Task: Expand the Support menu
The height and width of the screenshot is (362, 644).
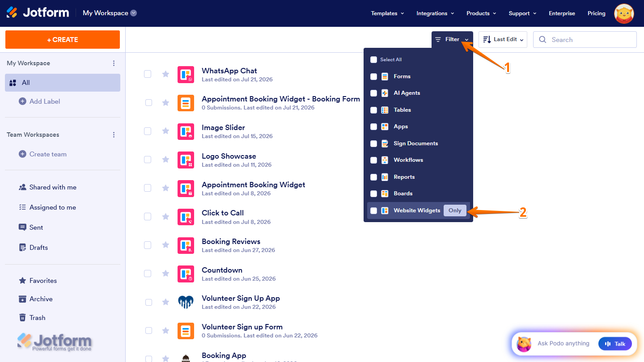Action: 522,13
